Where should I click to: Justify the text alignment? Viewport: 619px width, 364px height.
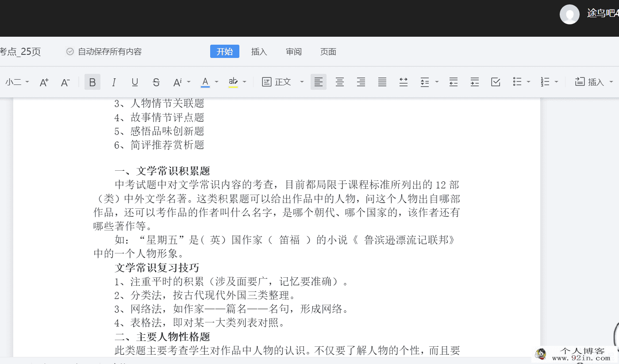tap(382, 82)
